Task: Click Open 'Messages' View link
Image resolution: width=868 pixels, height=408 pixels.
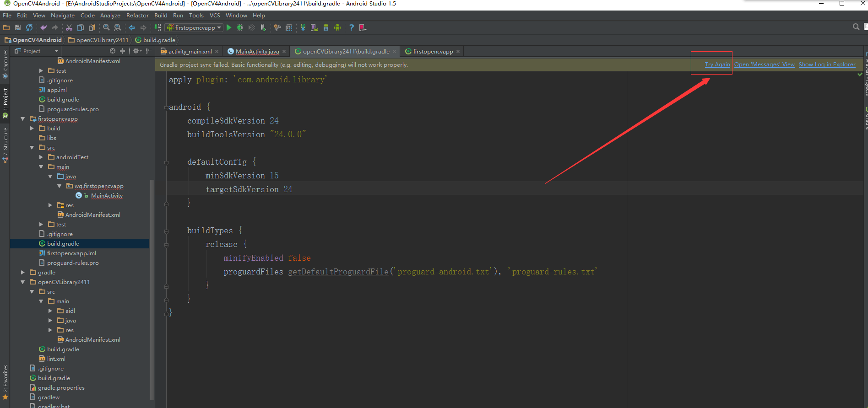Action: [765, 64]
